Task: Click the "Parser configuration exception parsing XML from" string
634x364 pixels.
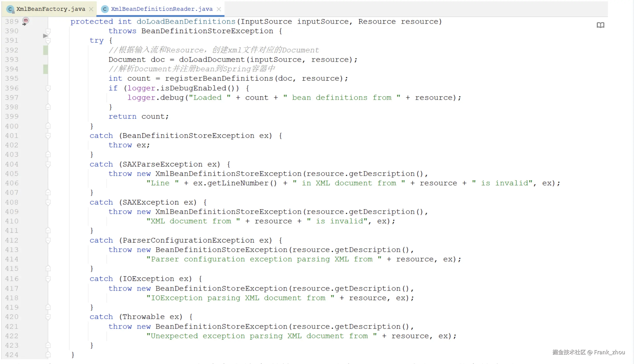Action: (x=264, y=259)
